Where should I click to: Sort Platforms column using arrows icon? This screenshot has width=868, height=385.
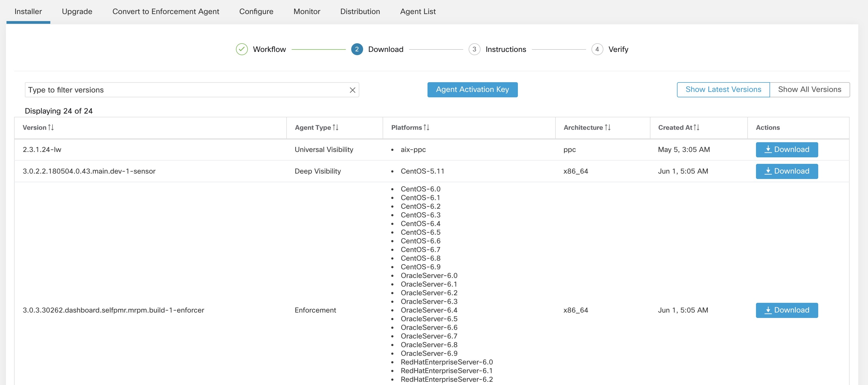coord(426,127)
